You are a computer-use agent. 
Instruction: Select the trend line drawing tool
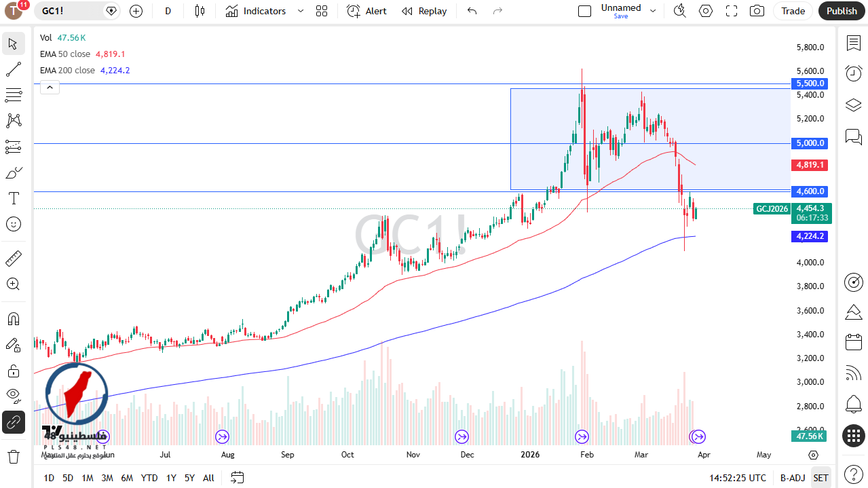13,69
